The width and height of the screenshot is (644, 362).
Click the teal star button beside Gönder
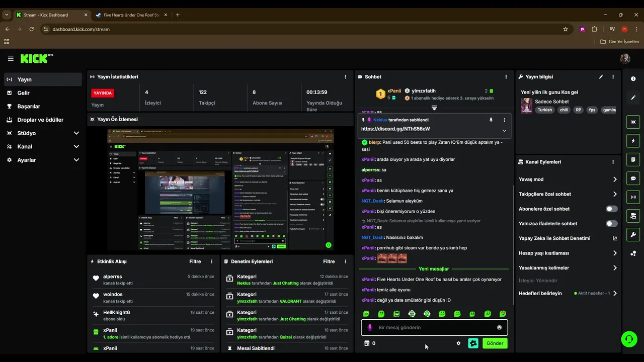(x=473, y=343)
